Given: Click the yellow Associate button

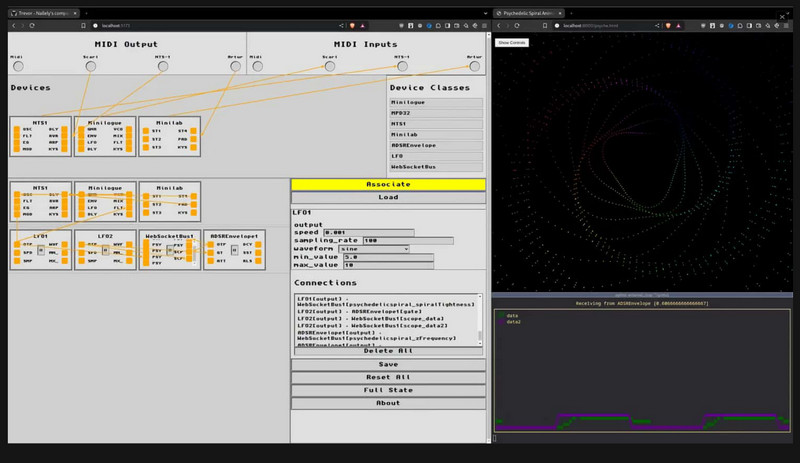Looking at the screenshot, I should pyautogui.click(x=388, y=184).
